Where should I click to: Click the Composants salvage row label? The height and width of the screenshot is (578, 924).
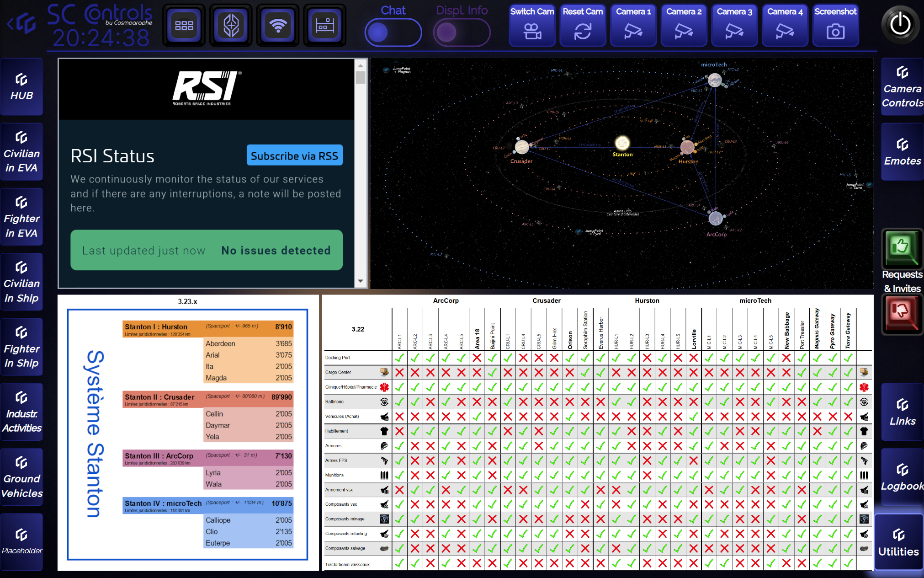coord(345,548)
